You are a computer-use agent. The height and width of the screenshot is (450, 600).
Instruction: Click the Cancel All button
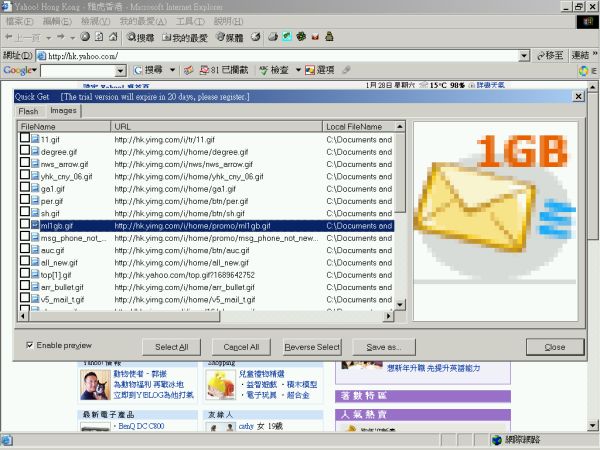click(x=241, y=347)
